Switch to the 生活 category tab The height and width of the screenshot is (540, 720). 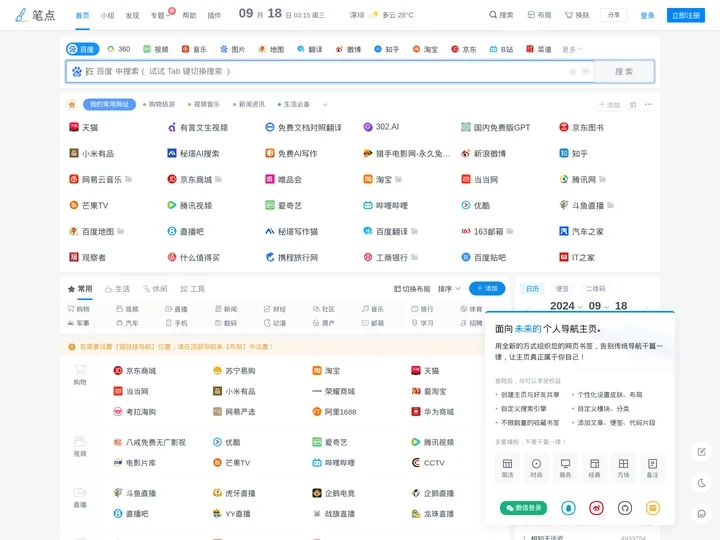click(x=118, y=289)
